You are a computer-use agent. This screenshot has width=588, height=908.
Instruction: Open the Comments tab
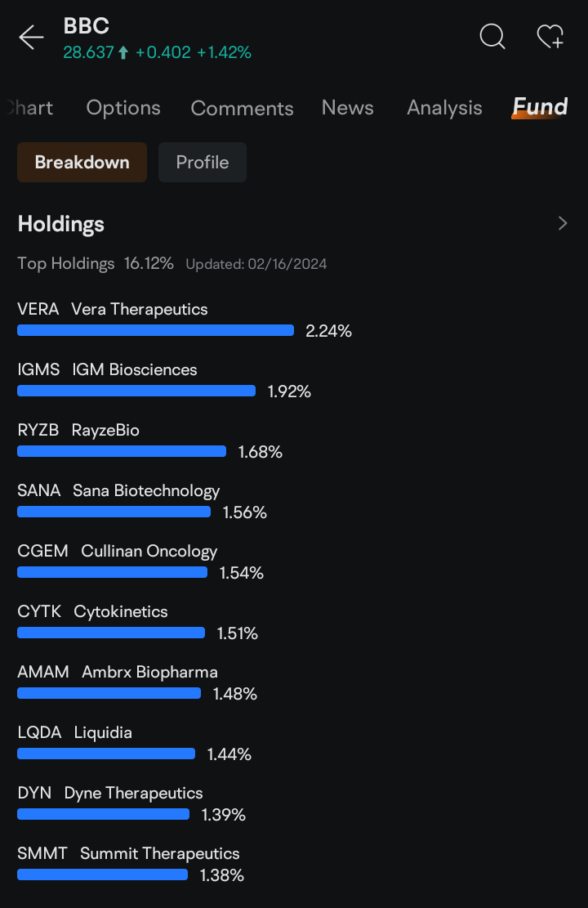[x=242, y=108]
